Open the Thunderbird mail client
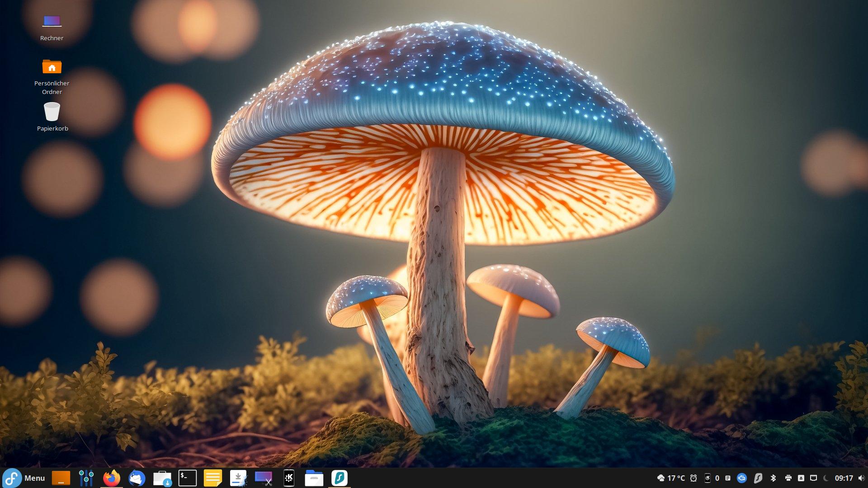 click(x=137, y=478)
